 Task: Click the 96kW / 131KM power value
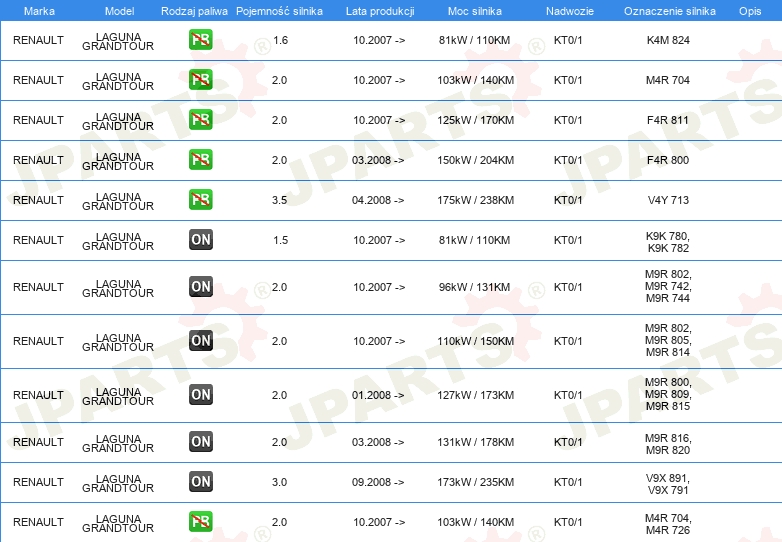click(474, 287)
